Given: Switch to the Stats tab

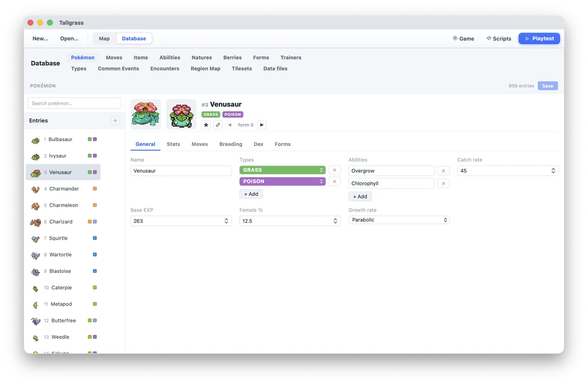Looking at the screenshot, I should tap(173, 144).
